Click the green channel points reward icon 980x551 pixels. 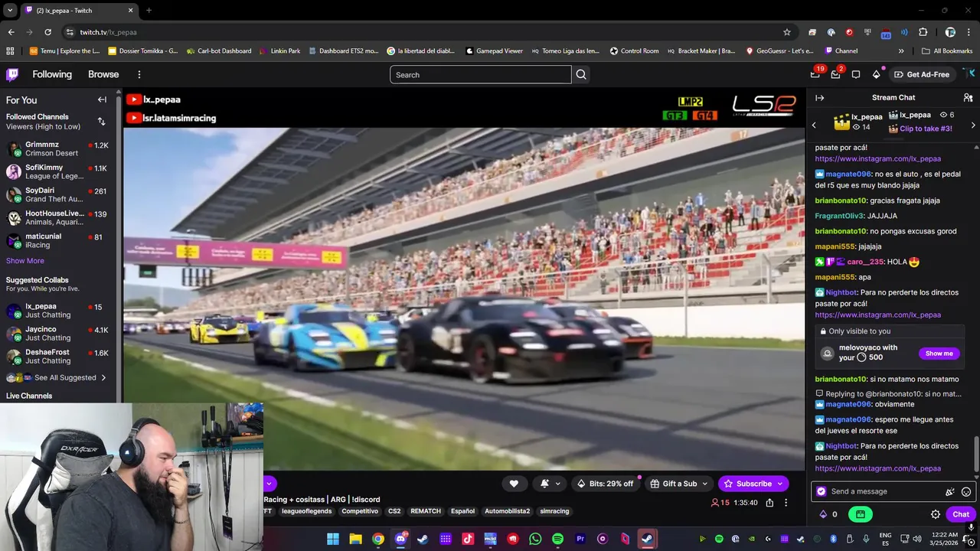tap(861, 514)
